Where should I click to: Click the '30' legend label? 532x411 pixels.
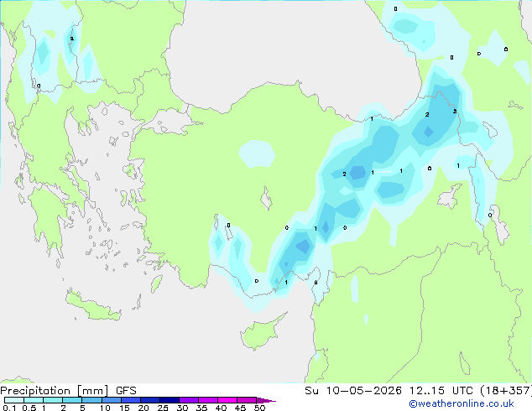[x=182, y=408]
